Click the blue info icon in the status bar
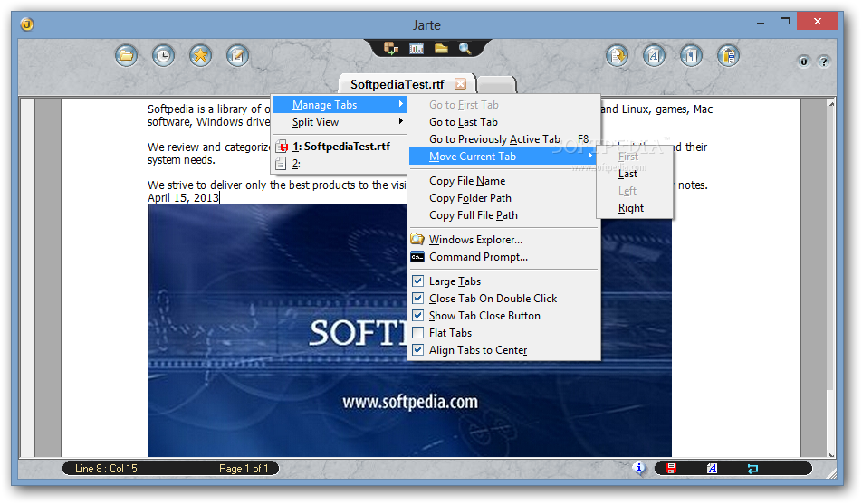 click(639, 468)
